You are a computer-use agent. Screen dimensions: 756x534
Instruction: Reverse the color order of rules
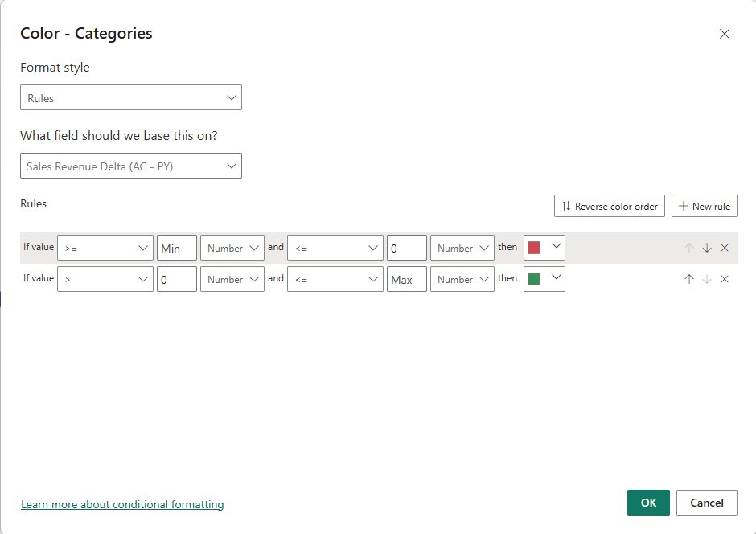click(610, 206)
